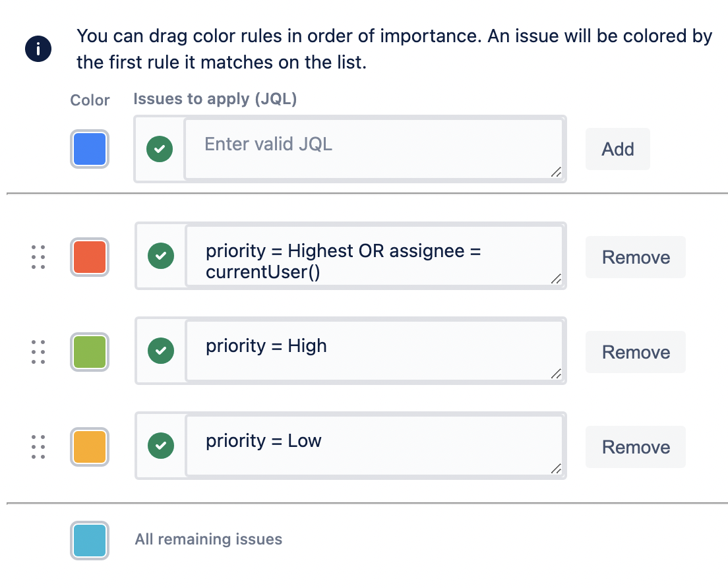Viewport: 728px width, 588px height.
Task: Click the green checkmark in new JQL field
Action: click(x=160, y=150)
